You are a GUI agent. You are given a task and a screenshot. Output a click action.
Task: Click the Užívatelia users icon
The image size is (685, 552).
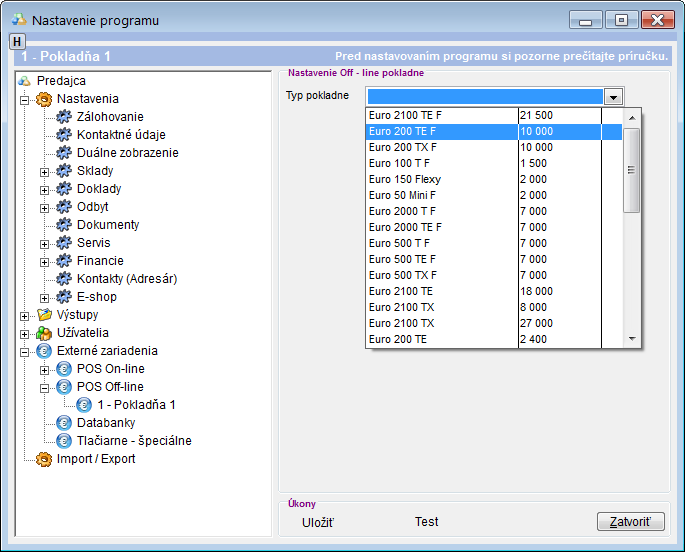click(x=44, y=333)
